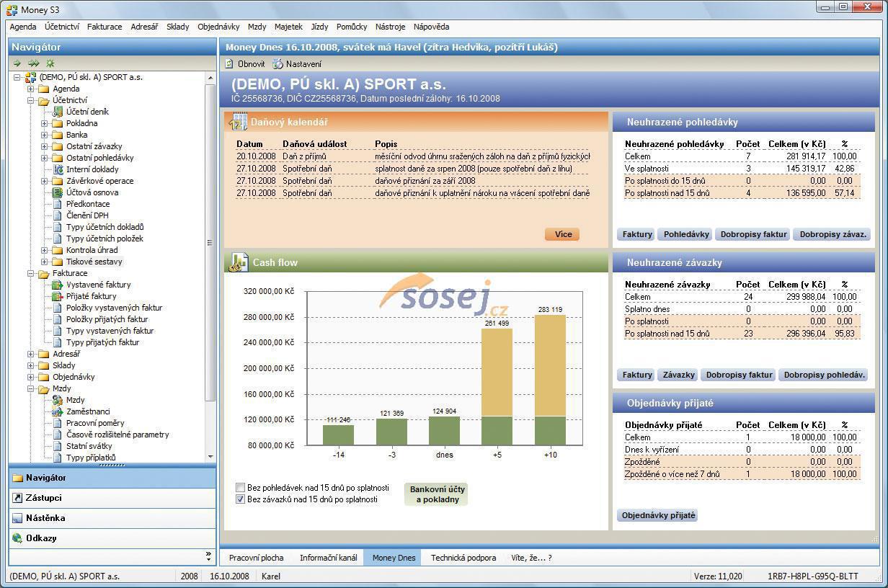Expand the Závěrkové operace node
The height and width of the screenshot is (588, 888).
tap(45, 181)
